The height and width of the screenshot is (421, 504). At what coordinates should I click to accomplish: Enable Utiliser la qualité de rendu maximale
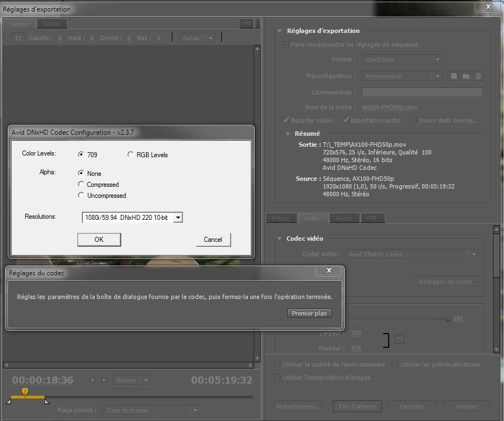[277, 364]
